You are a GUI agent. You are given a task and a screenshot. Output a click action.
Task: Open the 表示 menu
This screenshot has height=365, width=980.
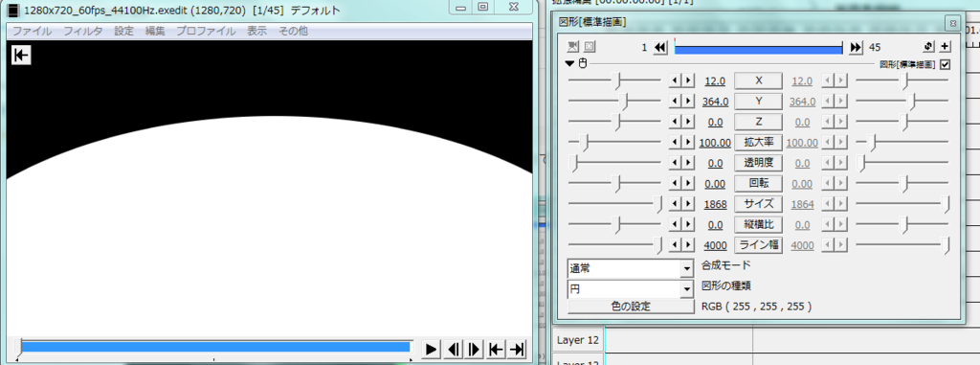[x=256, y=31]
